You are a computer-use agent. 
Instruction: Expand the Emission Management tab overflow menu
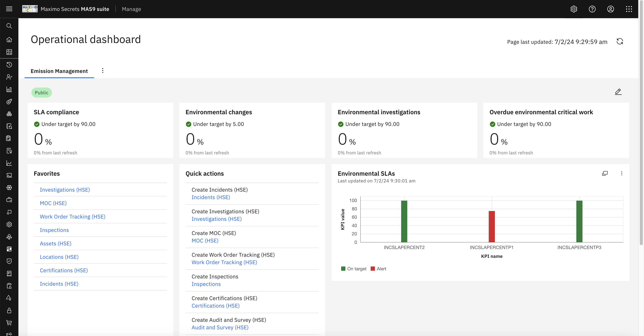pyautogui.click(x=103, y=71)
